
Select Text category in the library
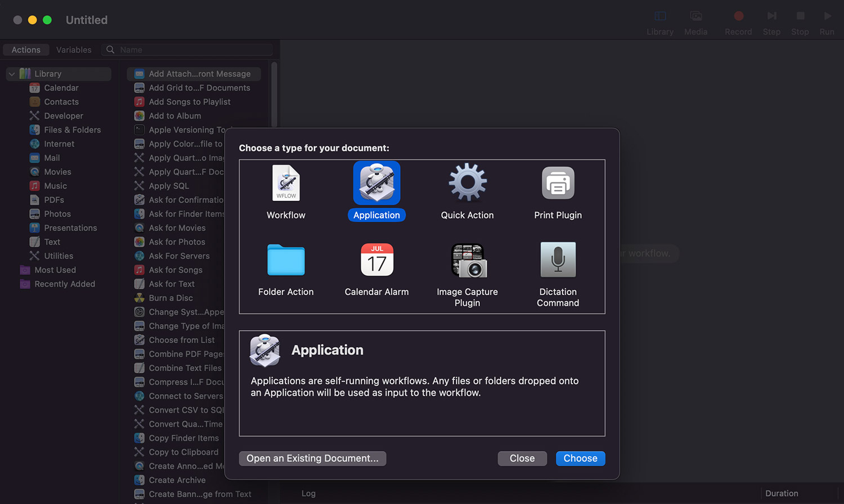pos(52,242)
